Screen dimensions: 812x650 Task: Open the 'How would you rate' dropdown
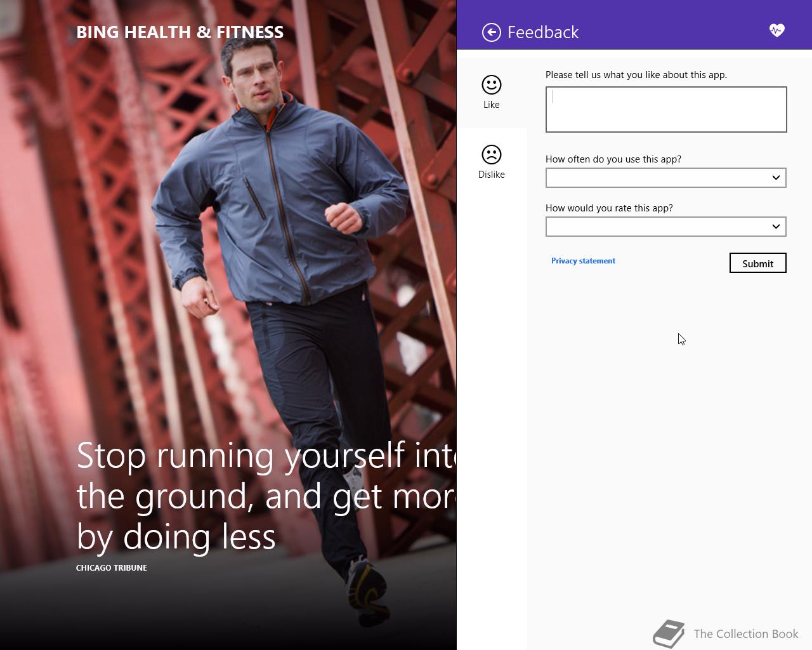666,227
